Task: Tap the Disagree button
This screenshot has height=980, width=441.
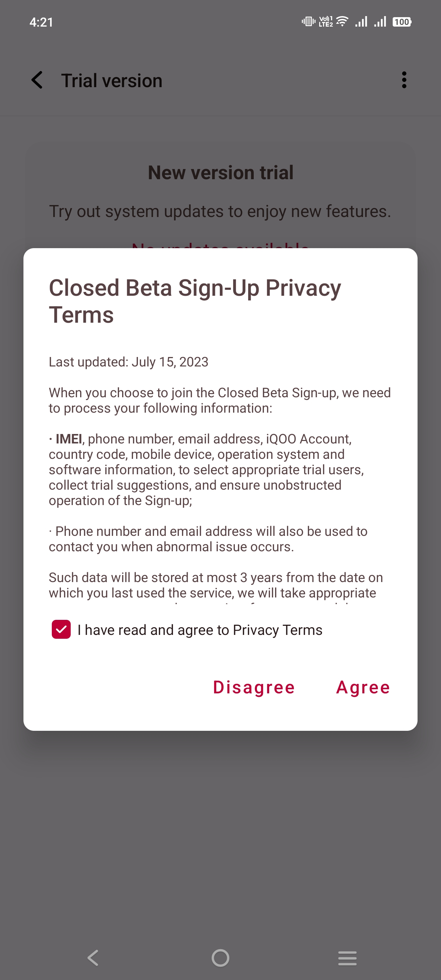Action: pyautogui.click(x=254, y=687)
